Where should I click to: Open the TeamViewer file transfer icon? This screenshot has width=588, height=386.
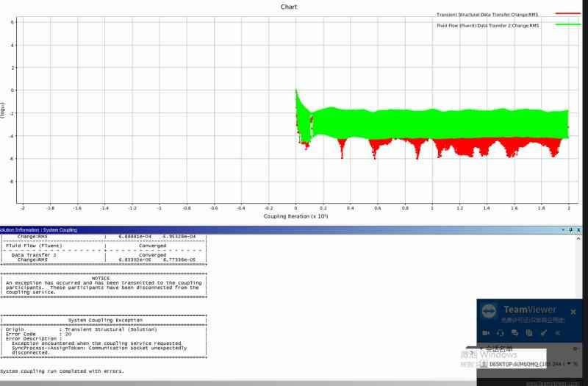pos(529,333)
